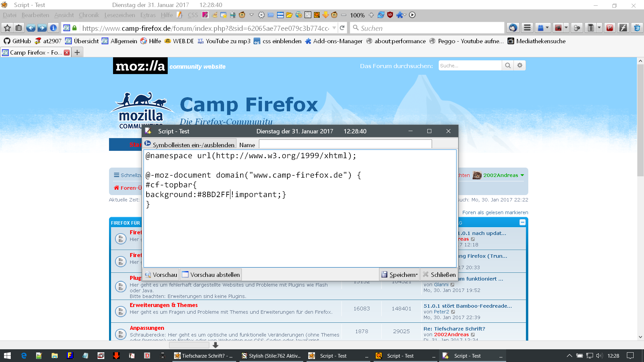Click Vorschau abstellen to disable preview
The image size is (644, 362).
tap(211, 275)
